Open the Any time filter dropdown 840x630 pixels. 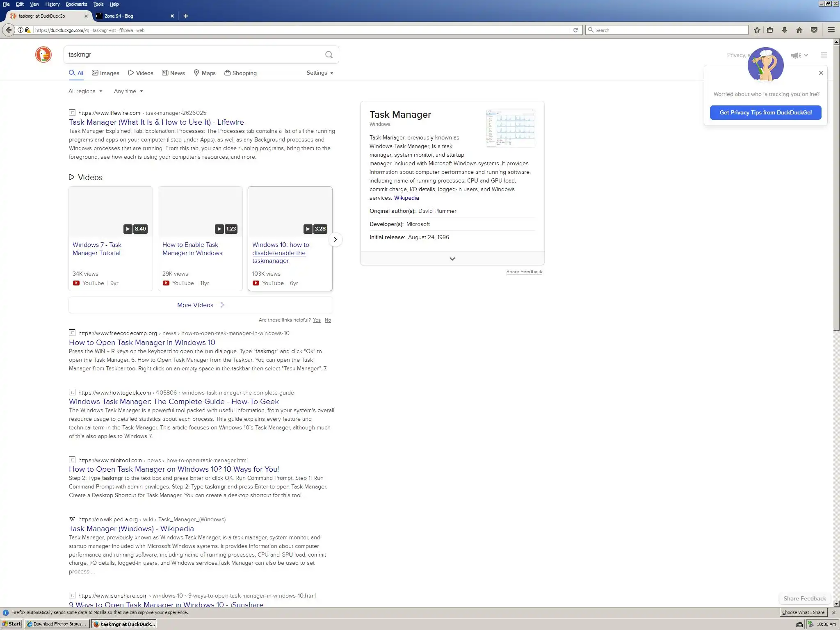pos(128,91)
